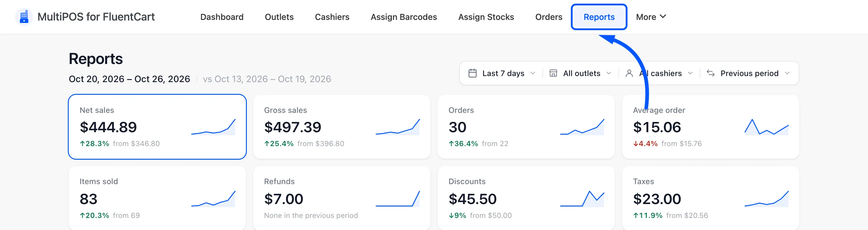The width and height of the screenshot is (868, 230).
Task: Click the Items sold sparkline chart
Action: pos(213,199)
